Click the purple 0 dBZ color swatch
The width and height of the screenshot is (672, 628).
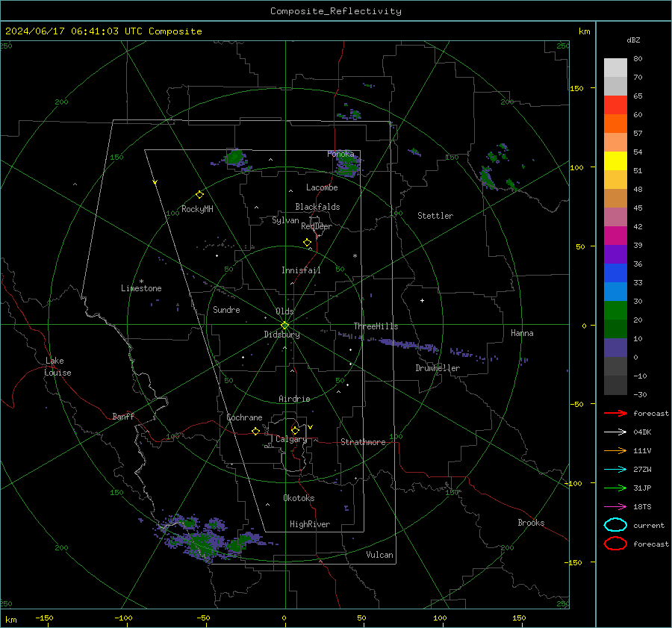point(615,348)
